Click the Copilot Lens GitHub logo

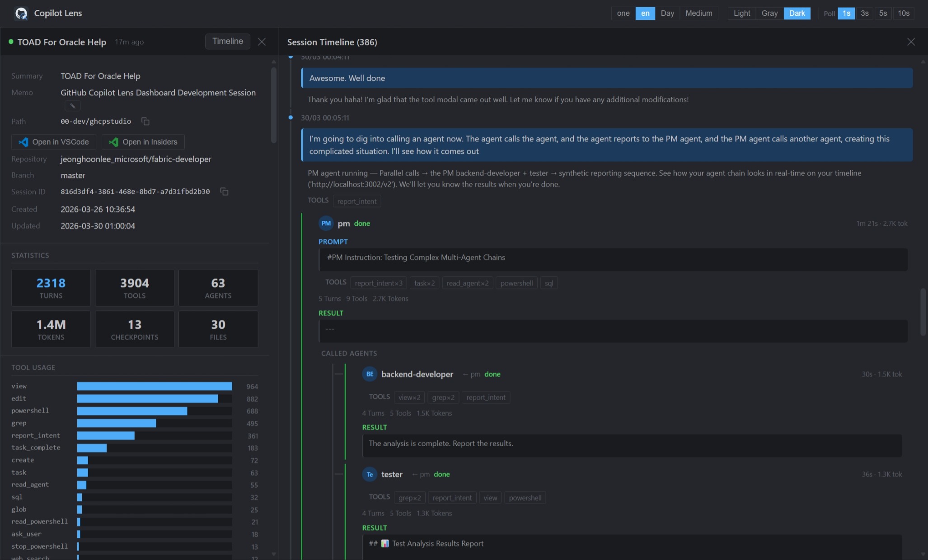click(21, 14)
